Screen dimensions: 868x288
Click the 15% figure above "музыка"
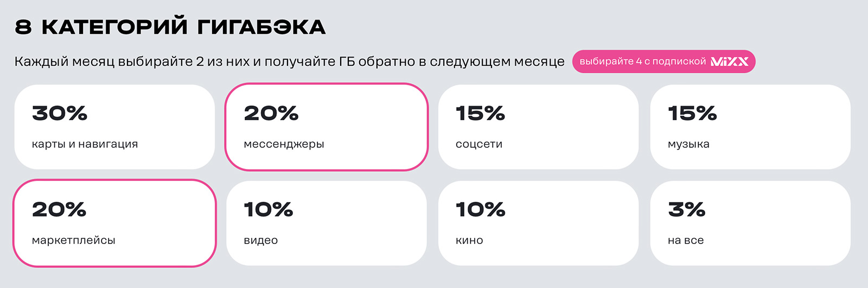(x=692, y=113)
